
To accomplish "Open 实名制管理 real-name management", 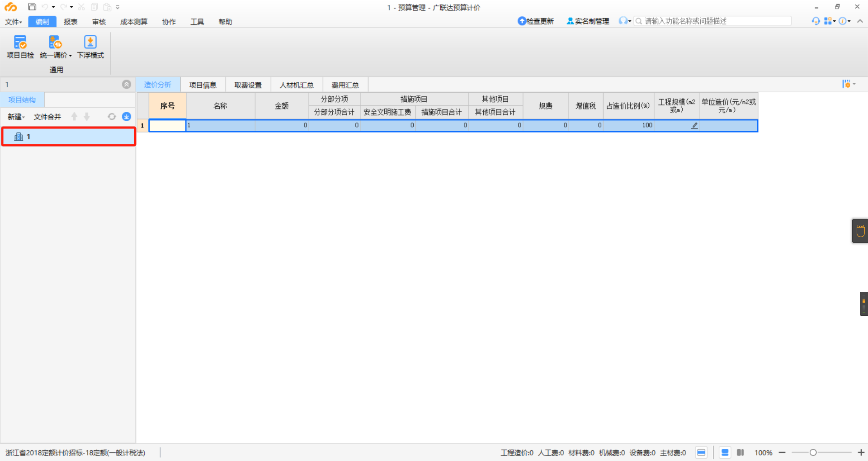I will 588,21.
